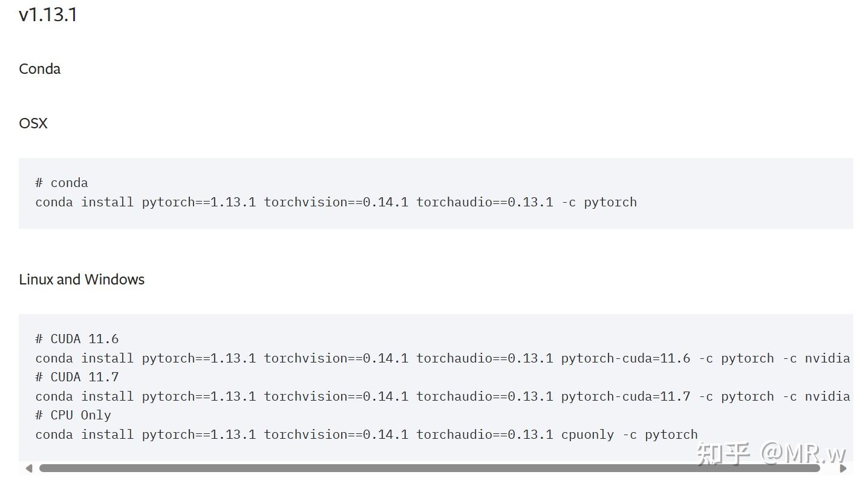
Task: Click the right scroll arrow of code block
Action: pos(843,468)
